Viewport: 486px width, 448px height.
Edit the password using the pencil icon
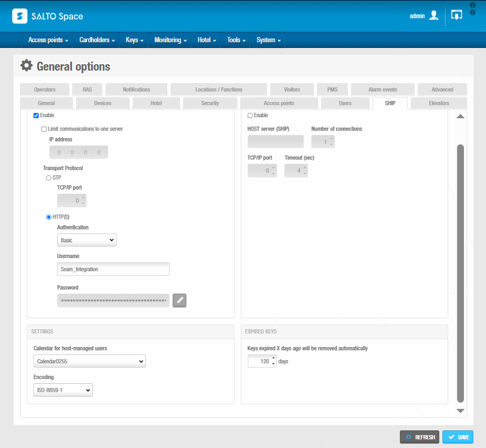[179, 300]
